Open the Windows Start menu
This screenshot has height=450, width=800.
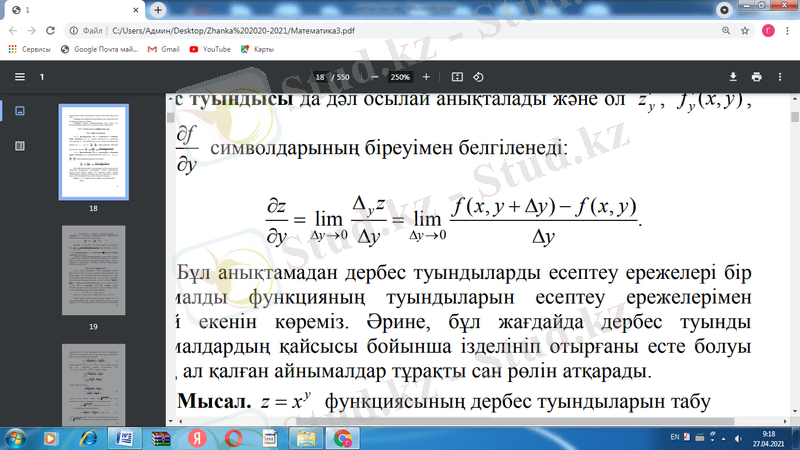pyautogui.click(x=15, y=439)
